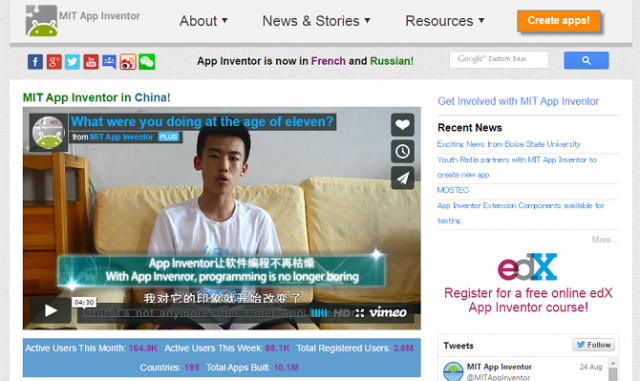Like the video with heart icon

[x=402, y=125]
